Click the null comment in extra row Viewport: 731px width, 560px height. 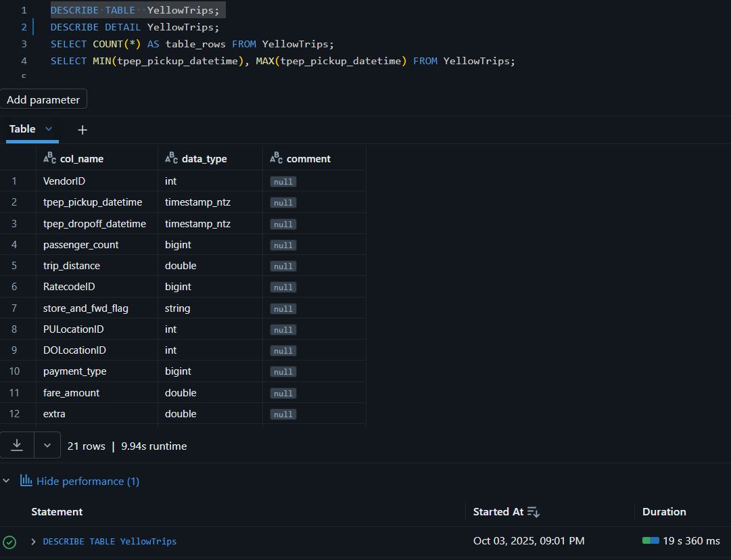[x=283, y=414]
